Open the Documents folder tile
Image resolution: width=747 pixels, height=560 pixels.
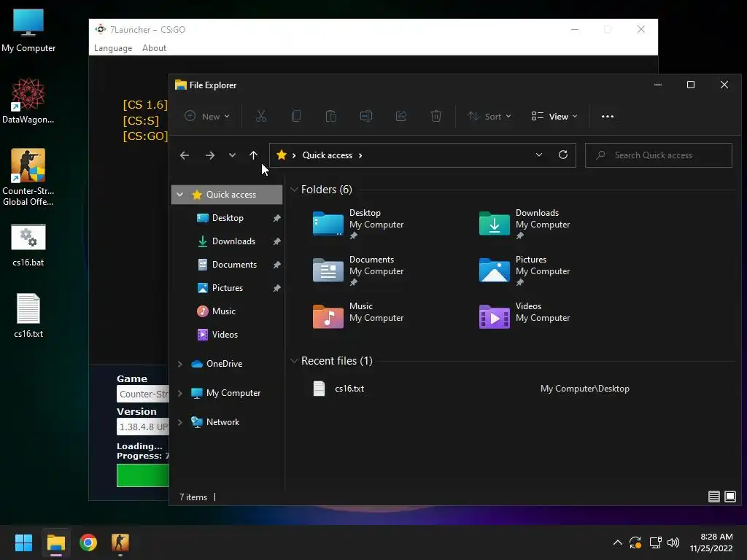357,270
